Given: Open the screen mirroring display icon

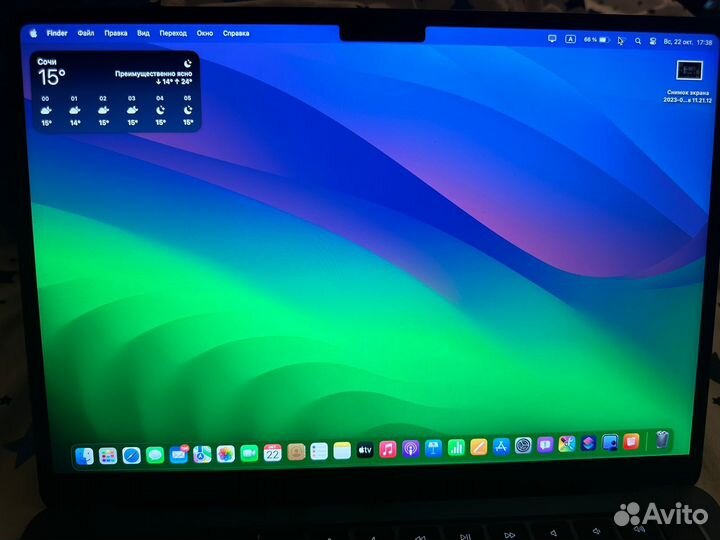Looking at the screenshot, I should 552,39.
